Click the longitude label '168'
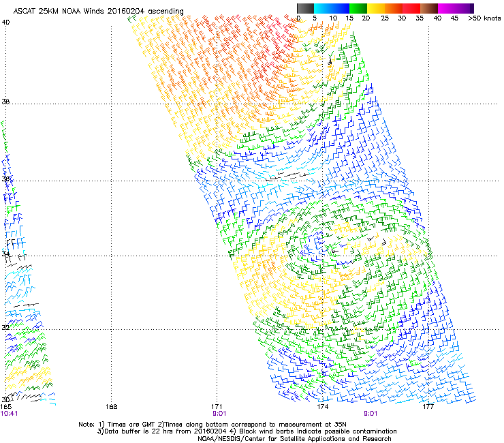The width and height of the screenshot is (504, 443). click(111, 407)
